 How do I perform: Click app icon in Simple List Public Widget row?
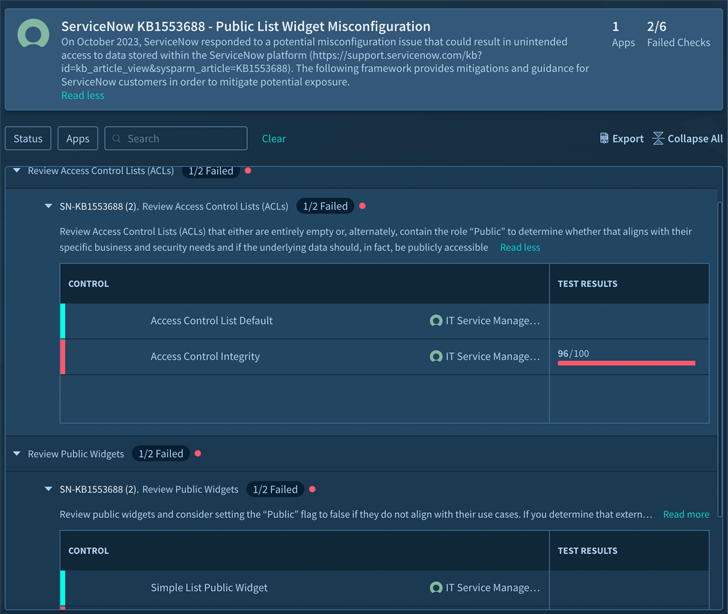tap(436, 588)
